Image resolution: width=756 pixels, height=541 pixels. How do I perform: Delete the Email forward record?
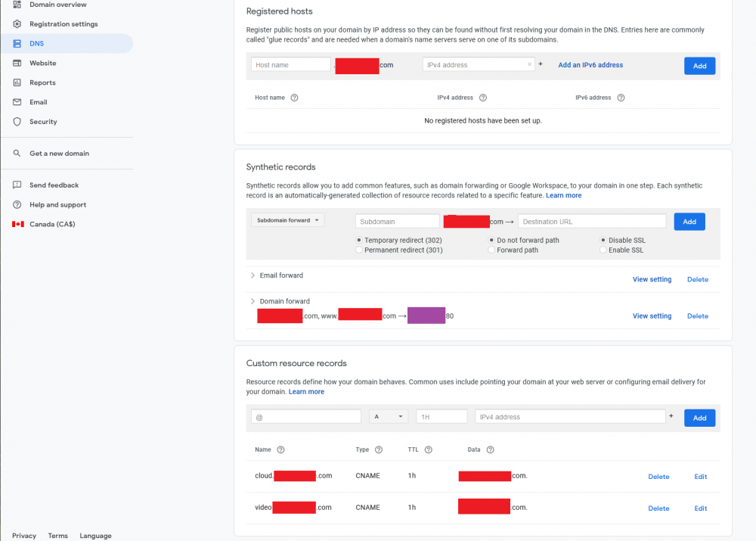point(698,279)
